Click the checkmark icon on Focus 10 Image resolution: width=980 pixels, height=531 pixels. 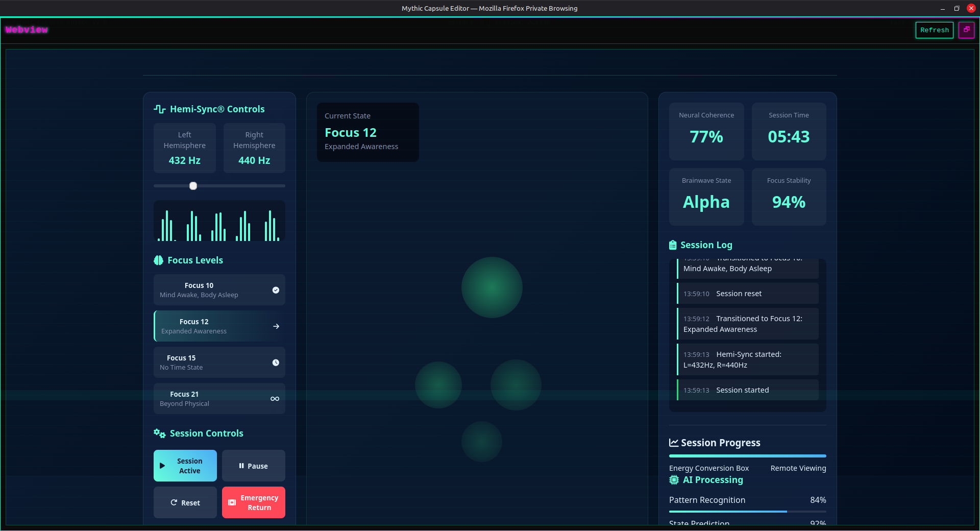(x=276, y=290)
